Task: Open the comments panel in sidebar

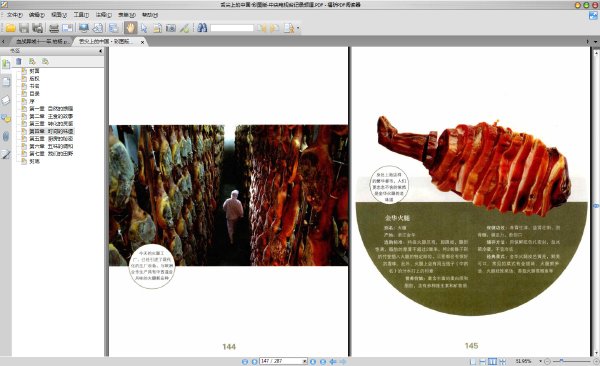Action: click(x=6, y=118)
